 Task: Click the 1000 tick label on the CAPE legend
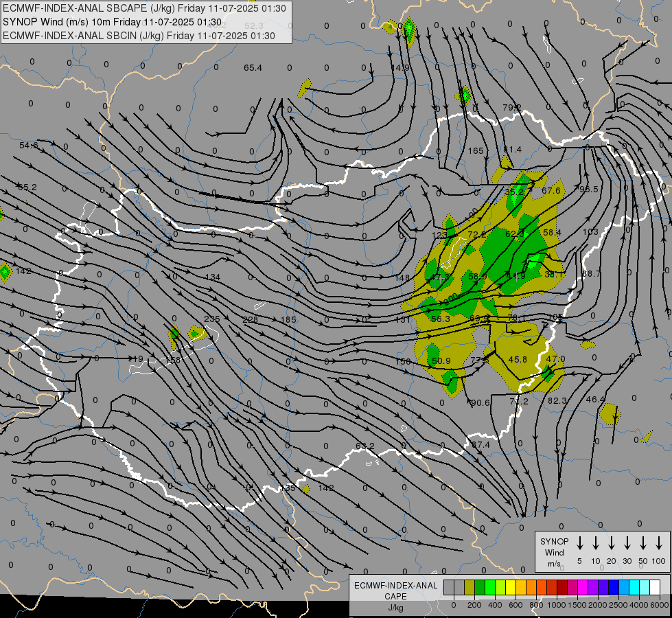556,605
